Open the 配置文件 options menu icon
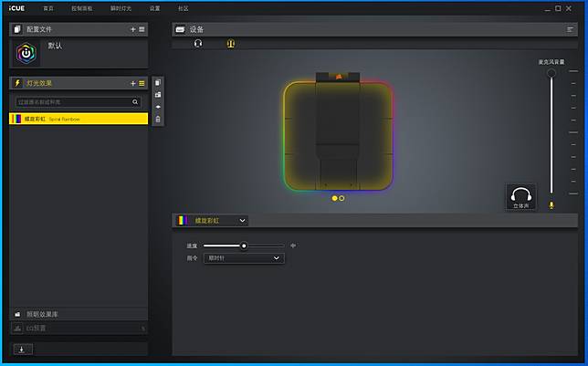 [142, 29]
